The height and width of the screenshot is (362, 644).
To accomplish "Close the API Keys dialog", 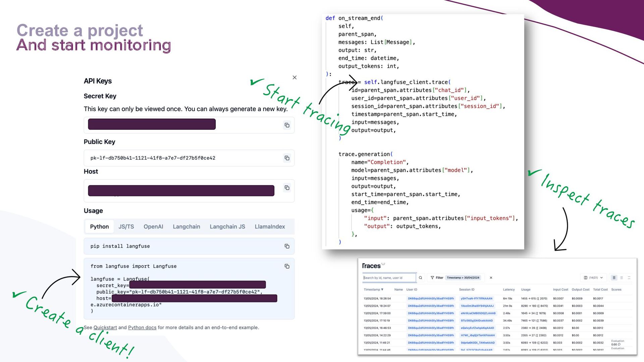I will tap(294, 77).
